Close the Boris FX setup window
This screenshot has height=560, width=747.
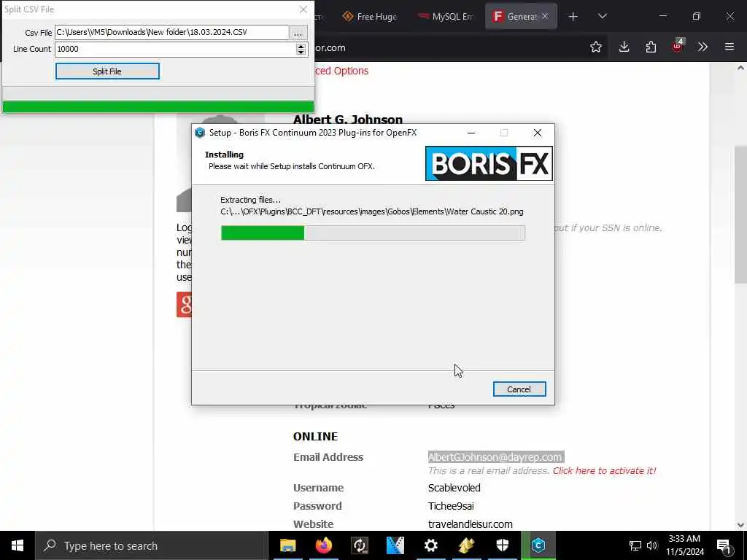coord(538,133)
